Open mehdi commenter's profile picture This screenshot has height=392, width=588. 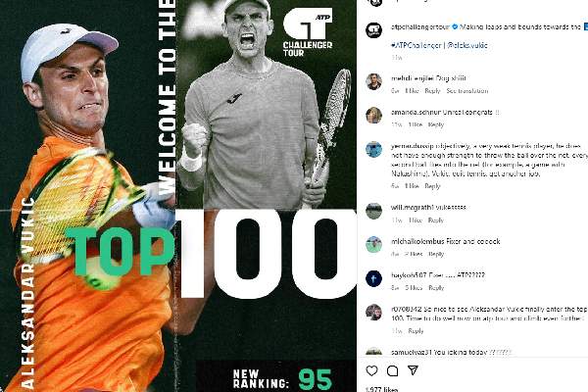(x=374, y=81)
